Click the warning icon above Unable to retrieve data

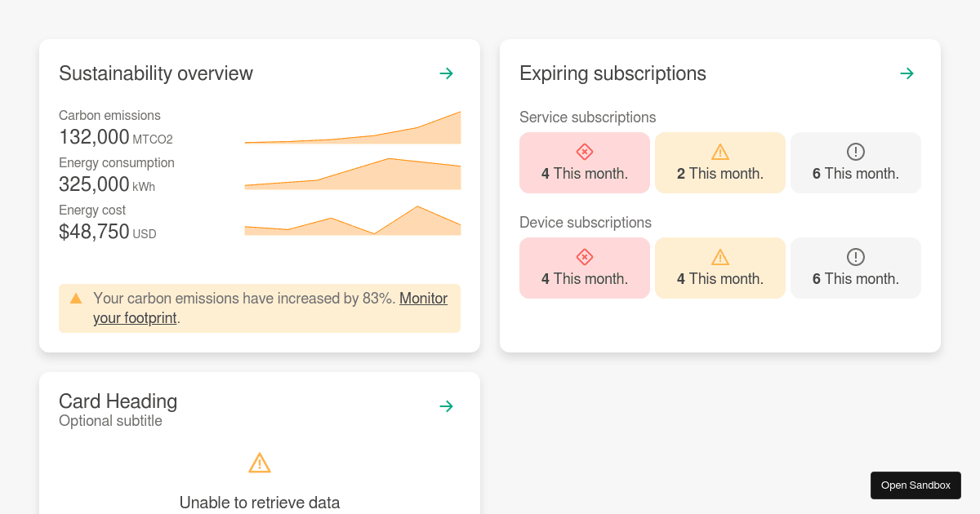pos(260,463)
